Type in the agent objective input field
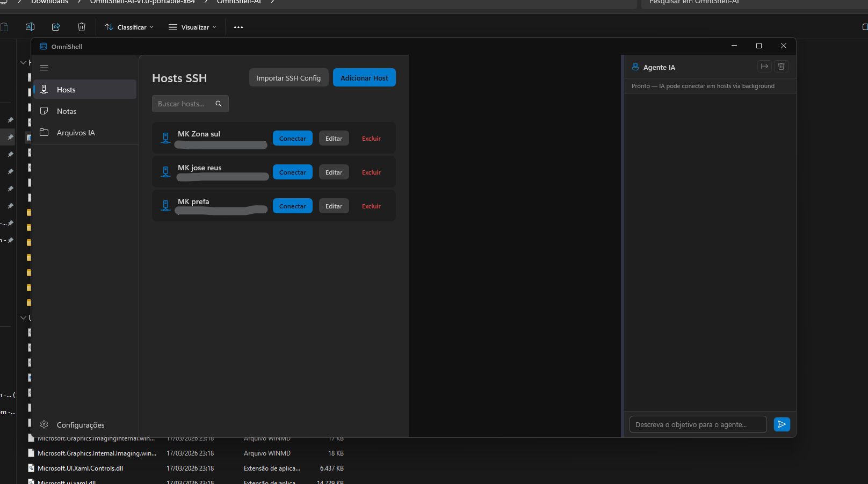This screenshot has height=484, width=868. click(698, 424)
